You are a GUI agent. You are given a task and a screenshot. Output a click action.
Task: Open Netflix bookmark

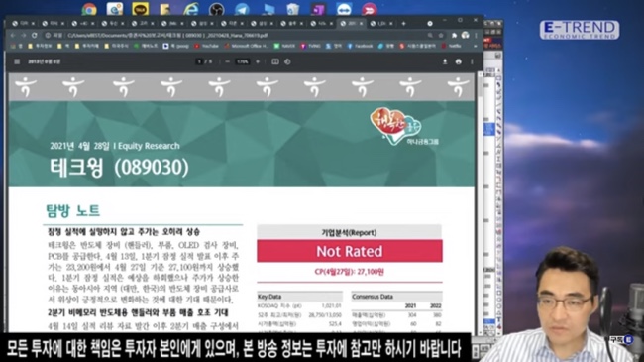tap(452, 46)
